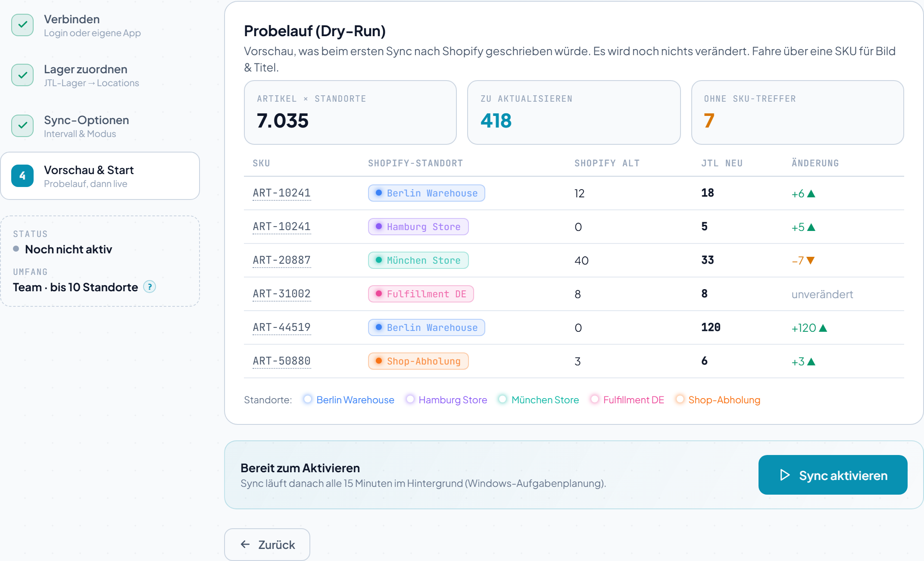
Task: Click the Shopify-Standort column header
Action: click(415, 163)
